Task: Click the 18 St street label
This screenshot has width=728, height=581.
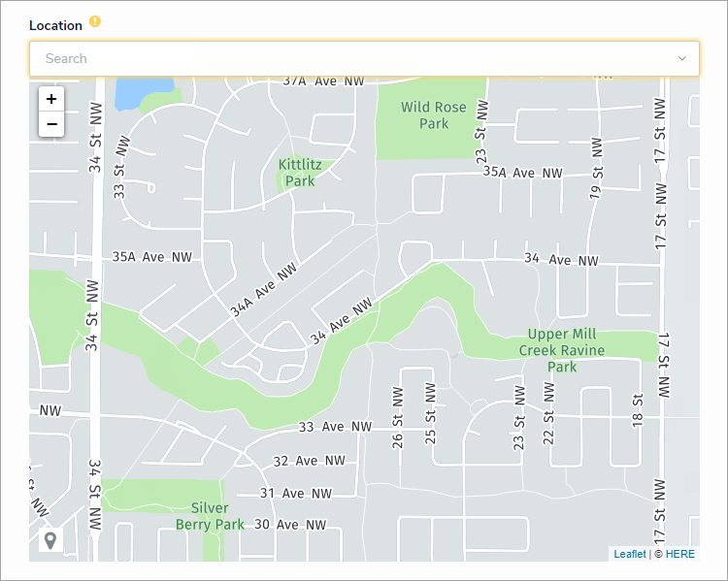Action: [638, 410]
